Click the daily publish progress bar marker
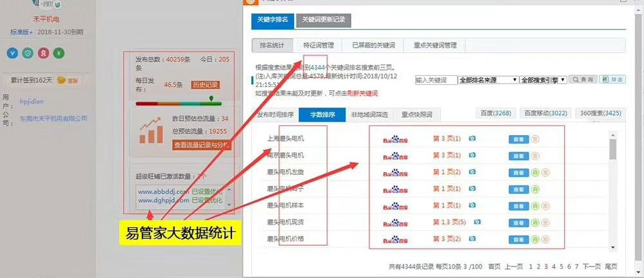The width and height of the screenshot is (644, 278). tap(210, 100)
